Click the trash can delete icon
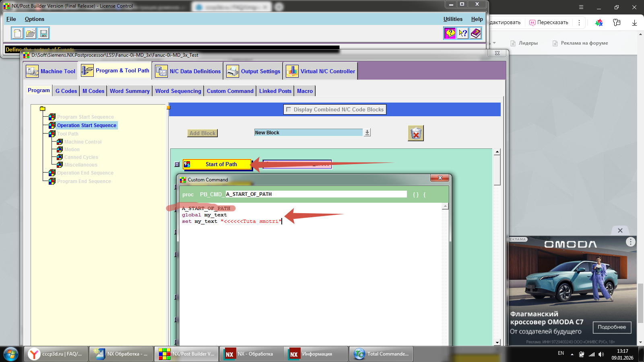This screenshot has width=644, height=362. tap(416, 133)
